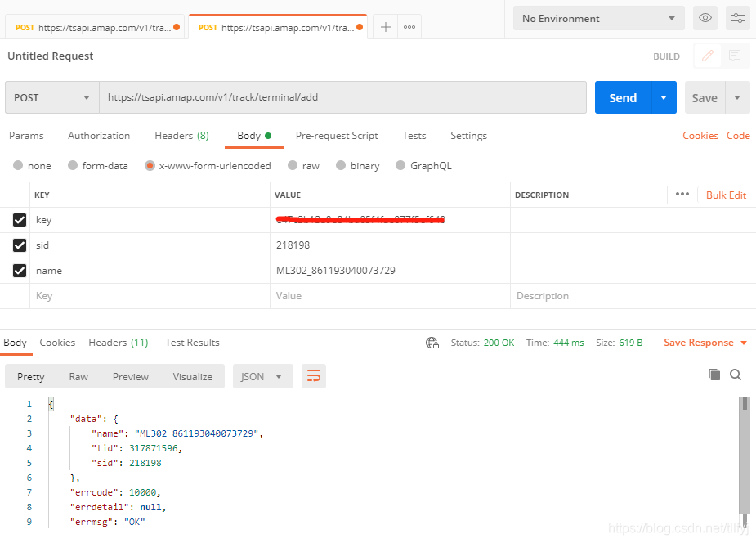The width and height of the screenshot is (756, 543).
Task: Uncheck the key parameter checkbox
Action: click(20, 220)
